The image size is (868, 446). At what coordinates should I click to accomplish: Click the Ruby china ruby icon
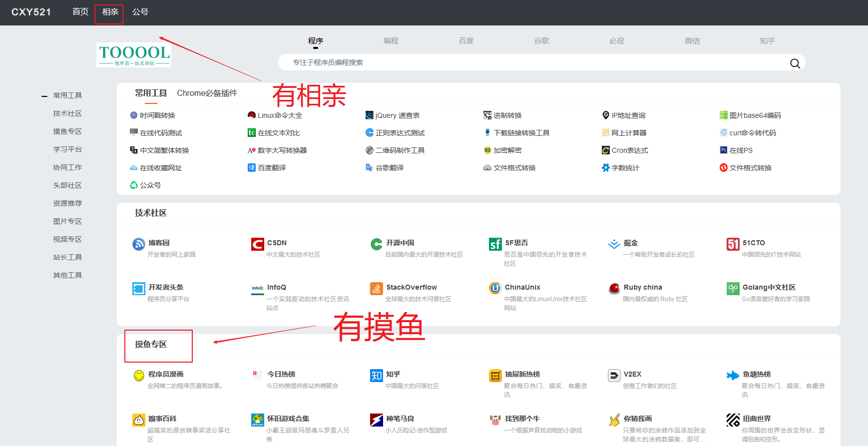pos(614,289)
